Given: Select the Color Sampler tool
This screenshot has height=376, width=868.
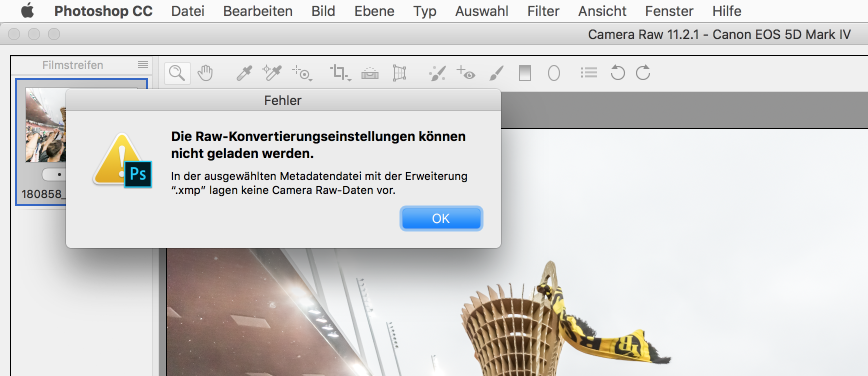Looking at the screenshot, I should [x=272, y=73].
